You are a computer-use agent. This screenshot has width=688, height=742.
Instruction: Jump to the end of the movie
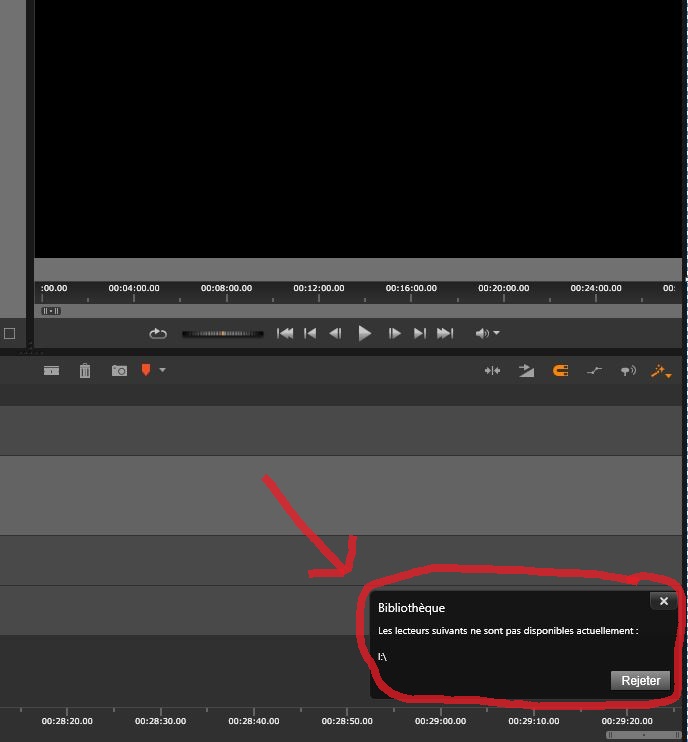(x=445, y=334)
